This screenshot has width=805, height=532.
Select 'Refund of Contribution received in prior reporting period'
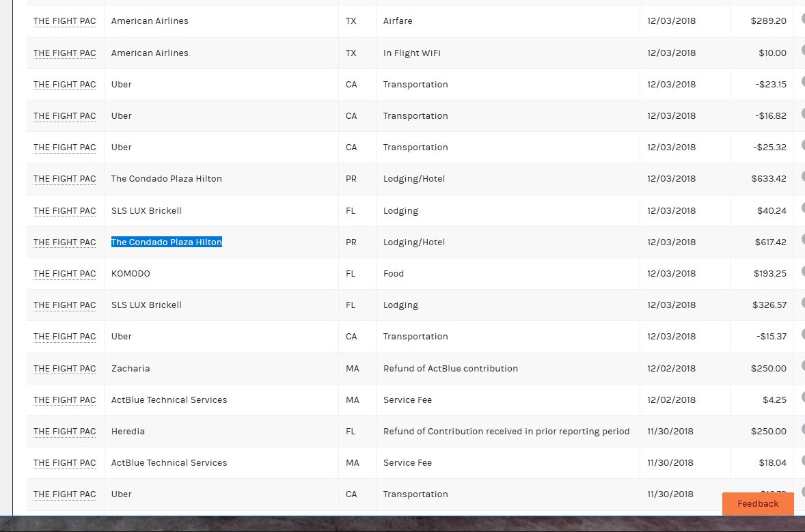[506, 432]
